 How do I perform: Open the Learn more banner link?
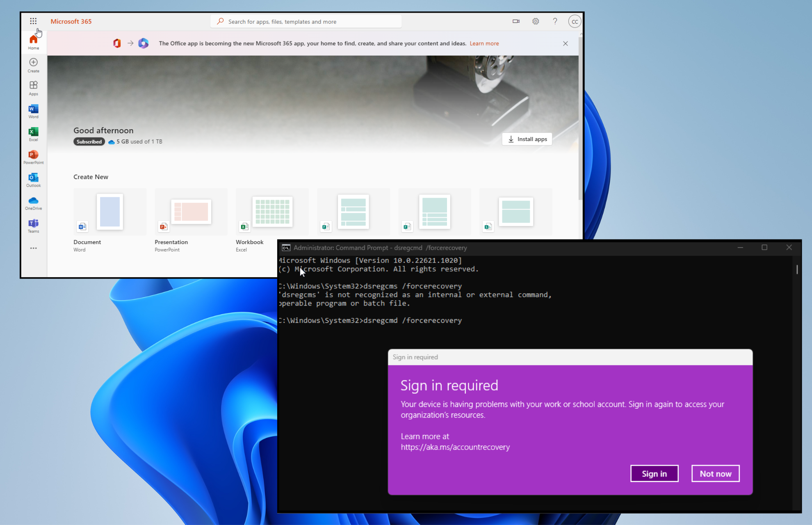[484, 43]
